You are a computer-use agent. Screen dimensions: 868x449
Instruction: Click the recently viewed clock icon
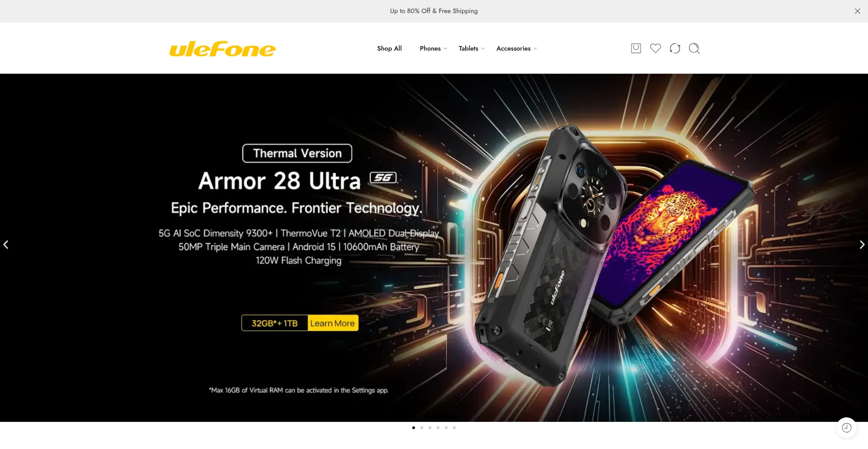pos(846,428)
